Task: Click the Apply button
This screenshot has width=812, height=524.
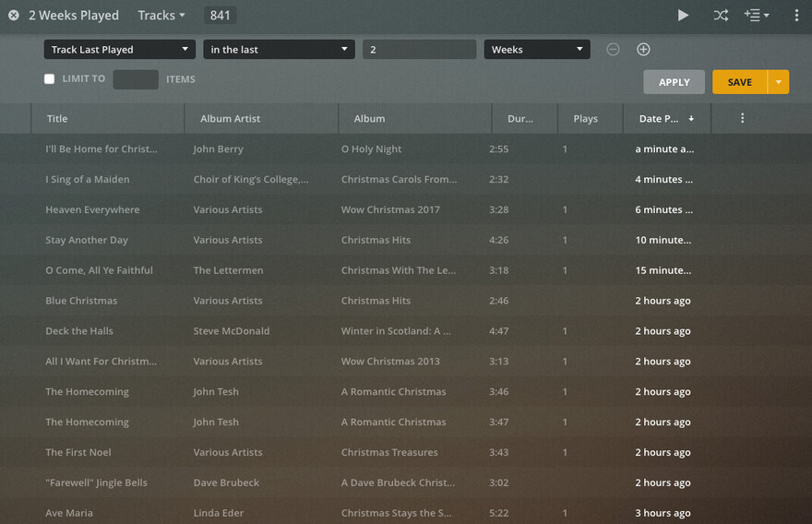Action: tap(674, 82)
